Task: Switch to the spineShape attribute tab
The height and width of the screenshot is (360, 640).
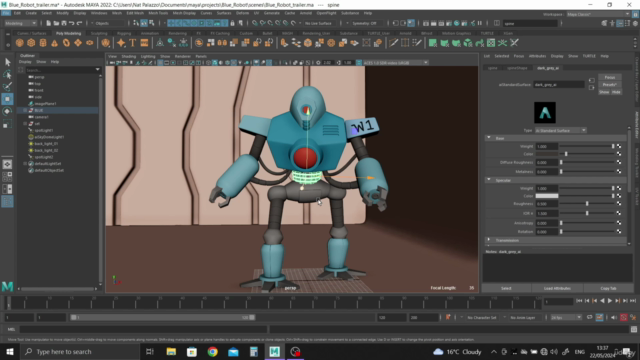Action: (517, 68)
